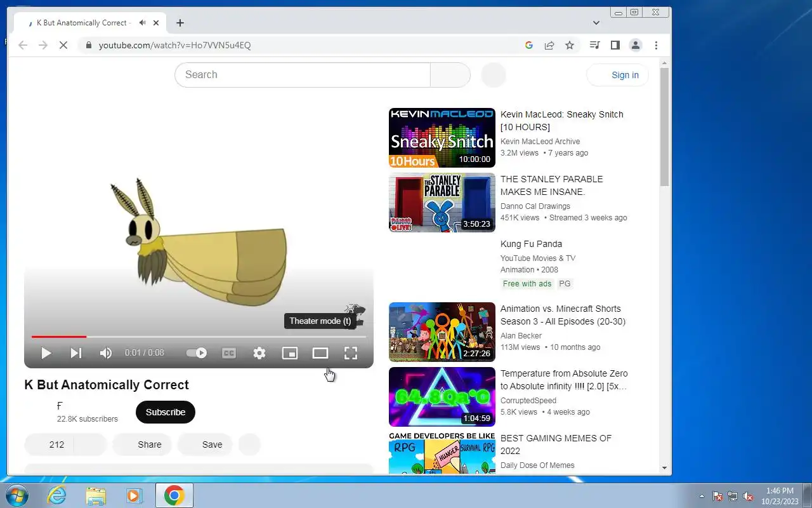Save the video to a playlist
Viewport: 812px width, 508px height.
tap(205, 444)
